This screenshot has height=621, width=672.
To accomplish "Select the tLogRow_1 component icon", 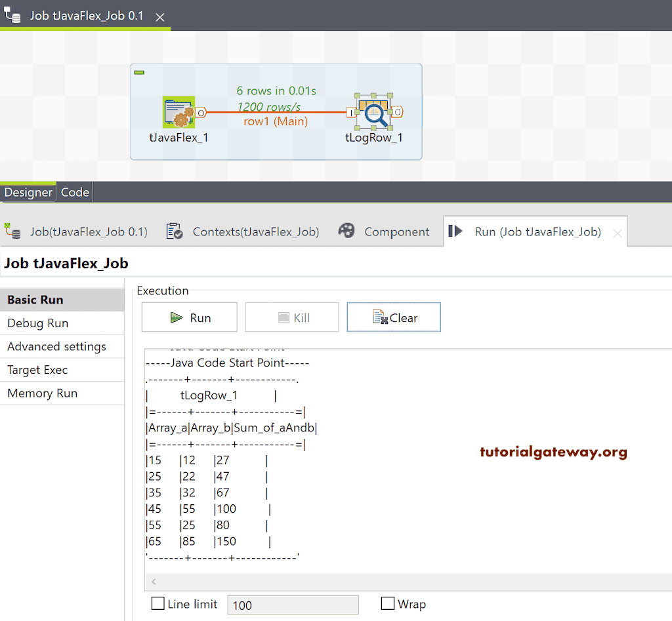I will click(373, 111).
